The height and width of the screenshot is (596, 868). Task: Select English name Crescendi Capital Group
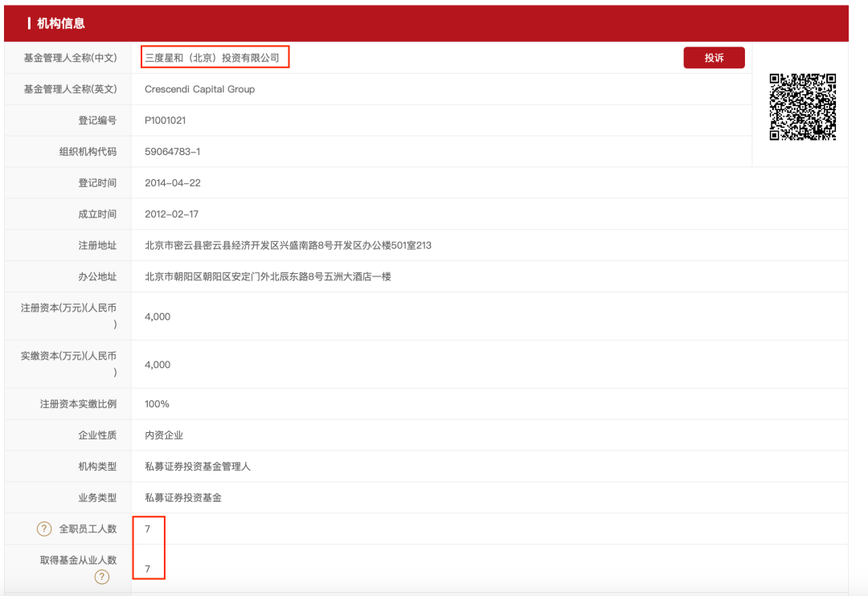point(199,89)
